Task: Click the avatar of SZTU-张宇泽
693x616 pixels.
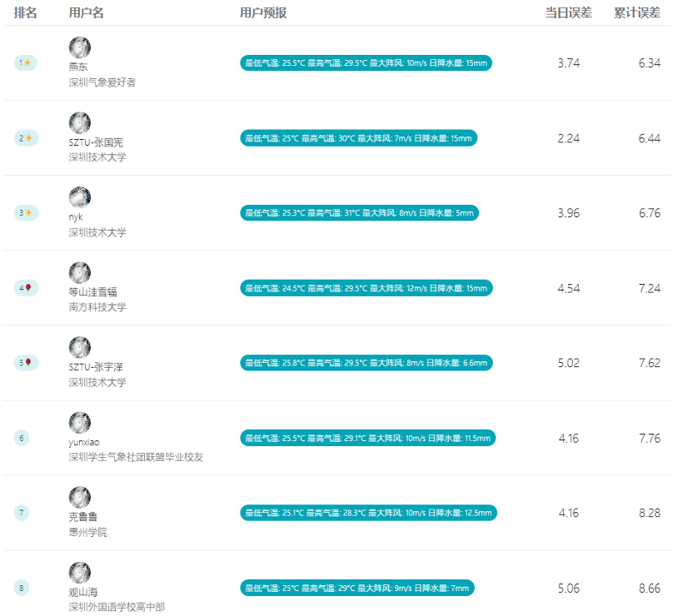Action: [x=80, y=347]
